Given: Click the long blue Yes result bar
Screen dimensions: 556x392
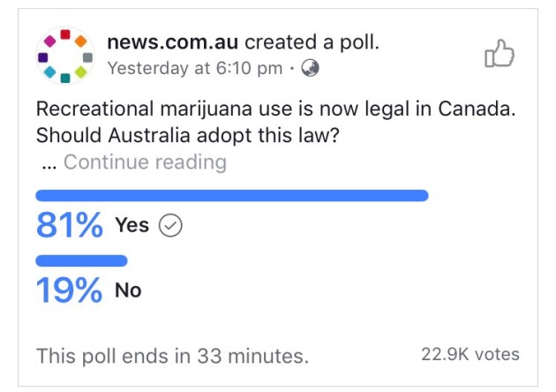Looking at the screenshot, I should pos(231,195).
